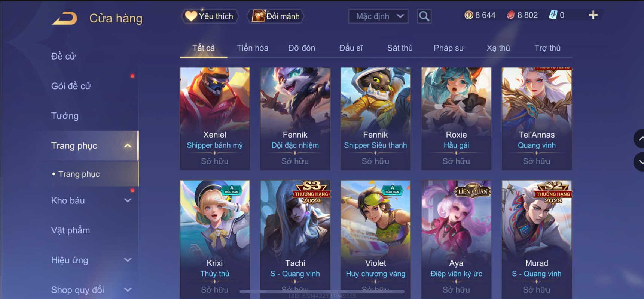Collapse the Trang phục sidebar section
644x299 pixels.
coord(128,146)
